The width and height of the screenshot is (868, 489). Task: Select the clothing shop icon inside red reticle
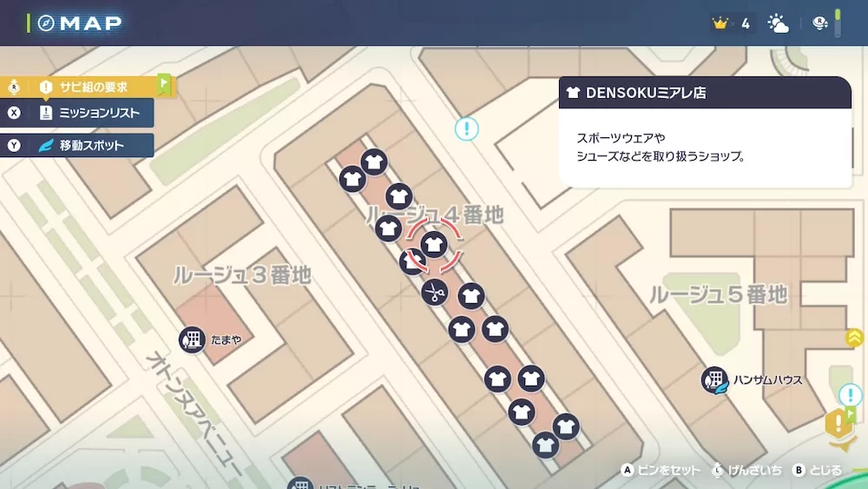pos(433,244)
